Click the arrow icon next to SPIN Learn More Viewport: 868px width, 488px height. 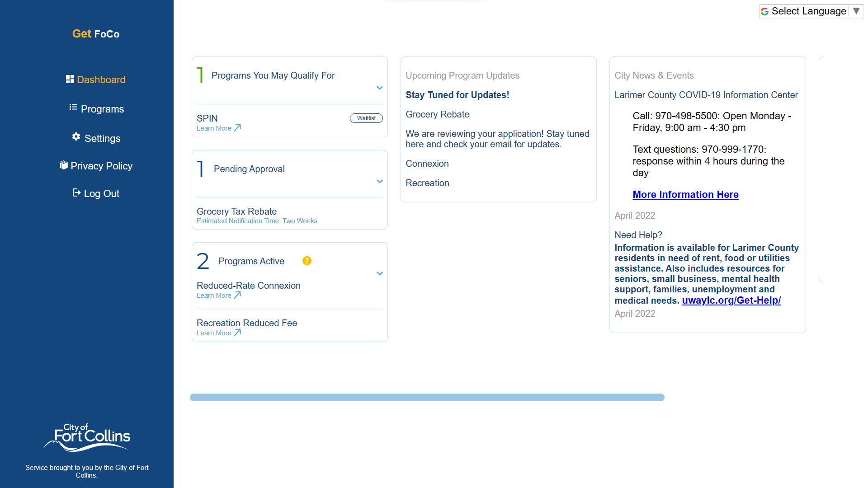[x=237, y=128]
